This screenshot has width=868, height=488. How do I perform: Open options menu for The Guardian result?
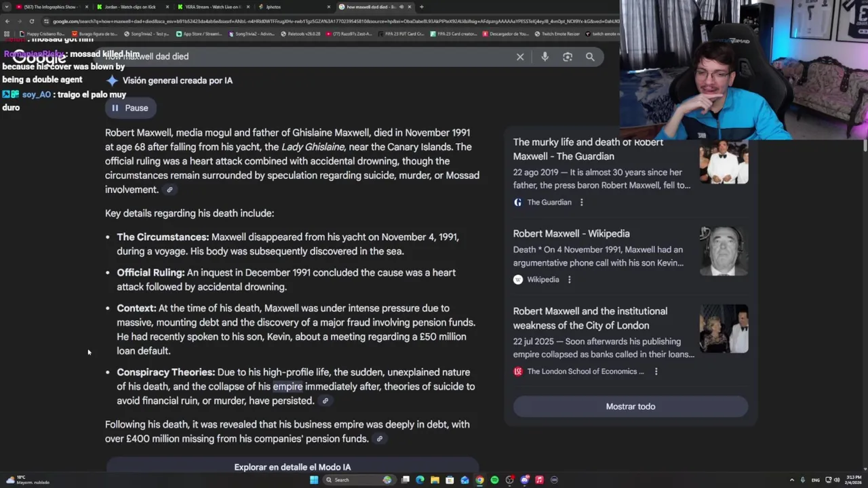581,202
